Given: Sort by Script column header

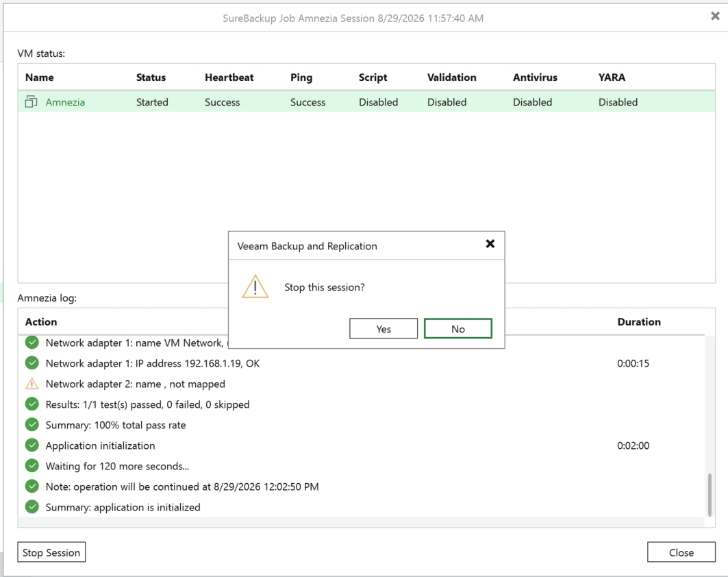Looking at the screenshot, I should pyautogui.click(x=373, y=77).
